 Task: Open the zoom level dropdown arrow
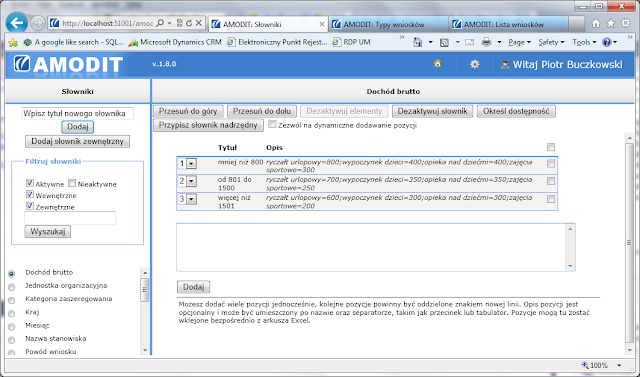click(619, 365)
